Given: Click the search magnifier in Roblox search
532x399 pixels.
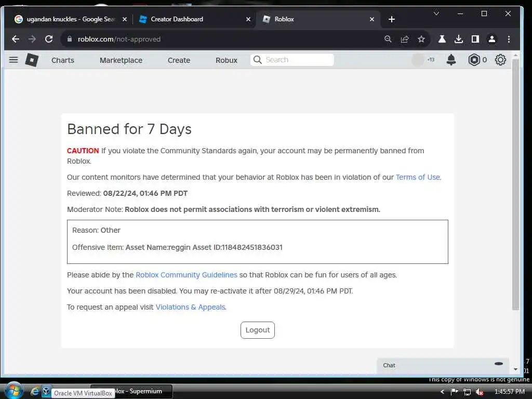Looking at the screenshot, I should [x=258, y=60].
